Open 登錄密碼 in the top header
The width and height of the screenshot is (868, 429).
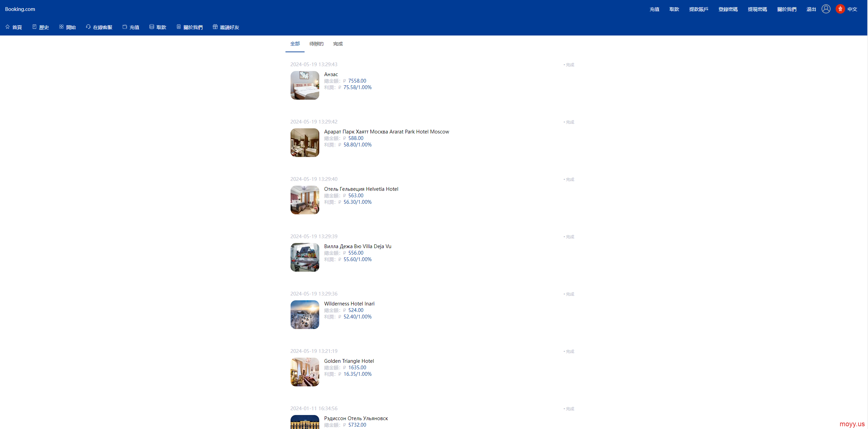(x=728, y=9)
